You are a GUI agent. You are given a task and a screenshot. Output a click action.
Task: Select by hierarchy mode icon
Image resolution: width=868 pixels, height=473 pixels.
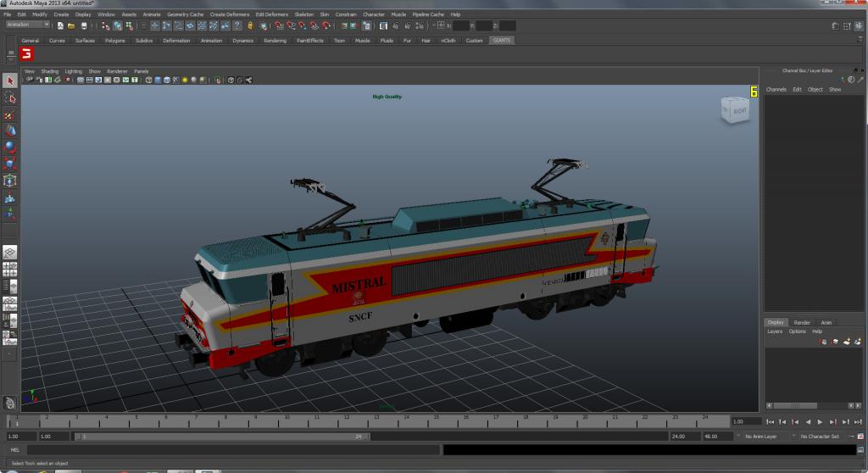[x=105, y=25]
